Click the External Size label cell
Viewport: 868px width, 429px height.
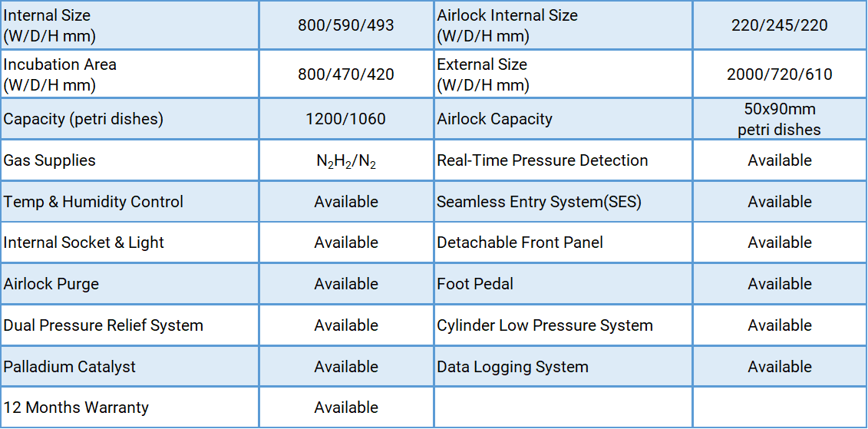coord(563,74)
